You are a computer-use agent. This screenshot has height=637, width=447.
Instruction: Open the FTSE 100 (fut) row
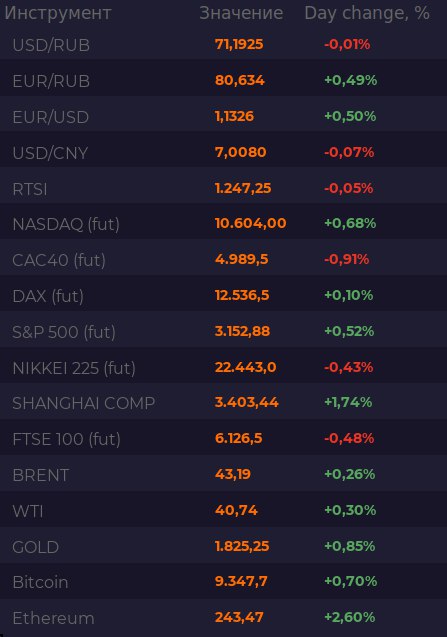224,439
